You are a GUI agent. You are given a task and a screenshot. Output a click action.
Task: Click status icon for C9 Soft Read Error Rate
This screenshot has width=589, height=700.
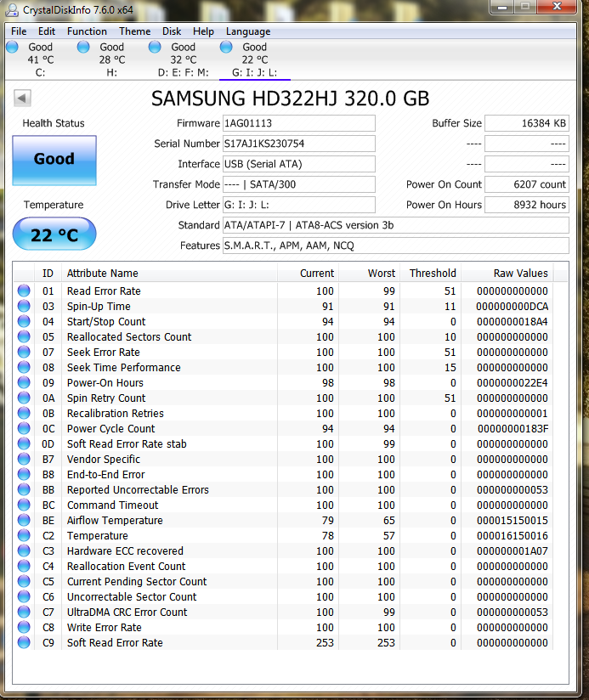coord(24,642)
